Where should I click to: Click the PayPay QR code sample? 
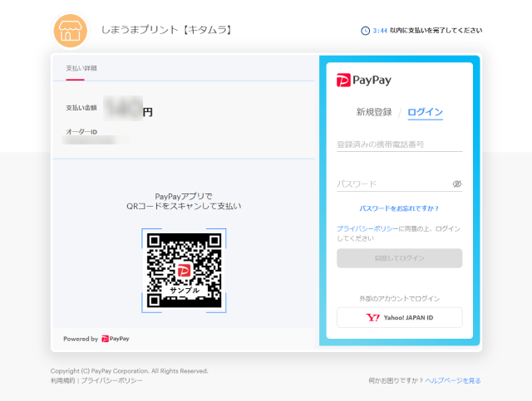[184, 271]
